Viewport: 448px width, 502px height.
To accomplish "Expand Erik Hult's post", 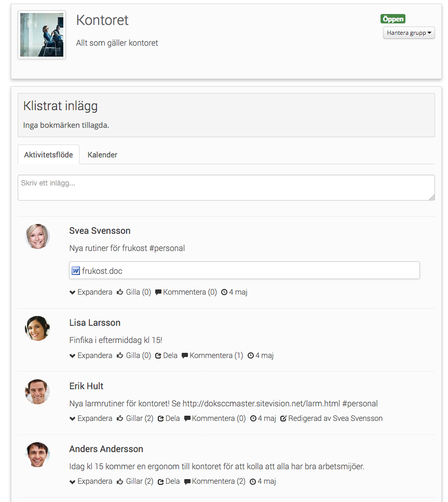I will coord(91,418).
